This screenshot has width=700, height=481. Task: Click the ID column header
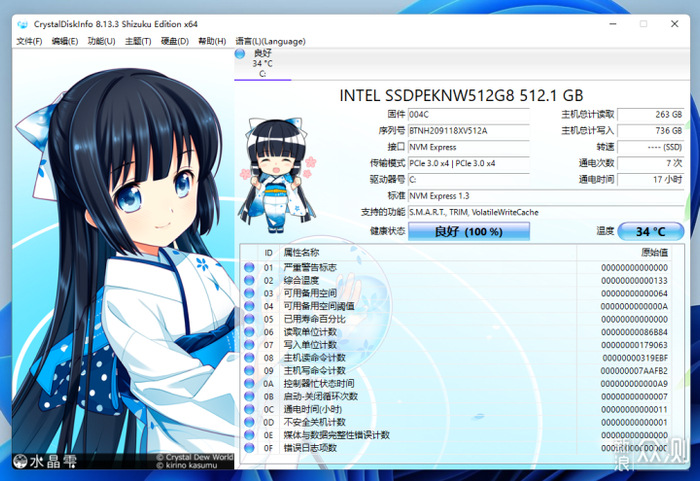point(268,253)
